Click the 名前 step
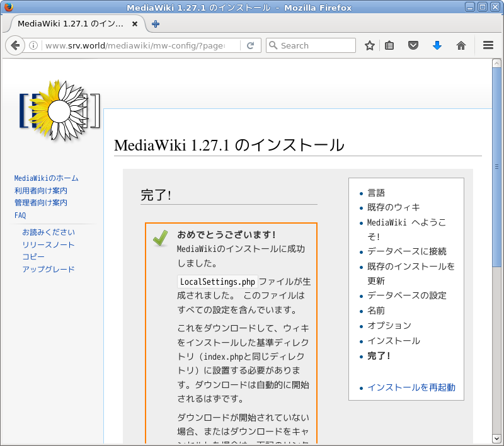Image resolution: width=504 pixels, height=446 pixels. coord(376,311)
